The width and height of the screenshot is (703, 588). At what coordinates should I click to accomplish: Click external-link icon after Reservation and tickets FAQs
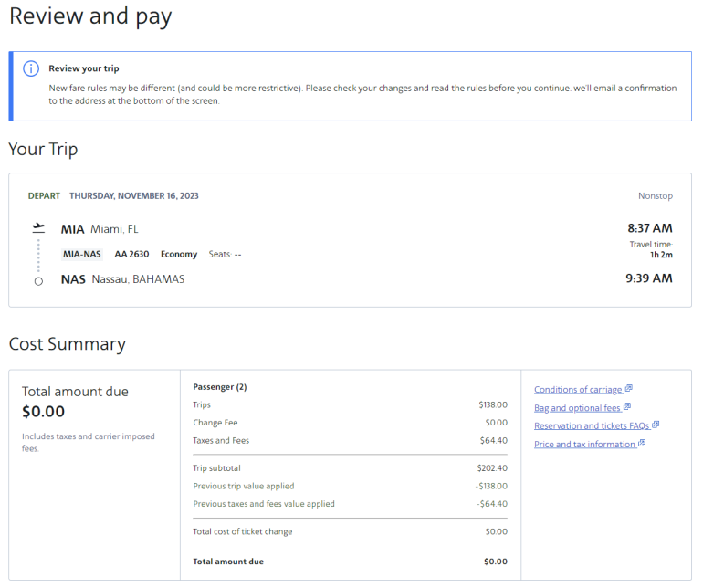tap(656, 425)
